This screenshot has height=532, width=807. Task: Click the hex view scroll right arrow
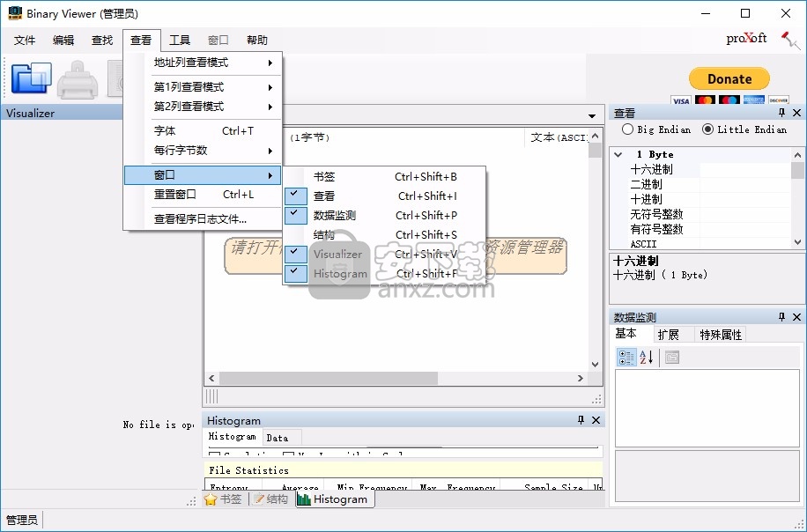pos(581,378)
